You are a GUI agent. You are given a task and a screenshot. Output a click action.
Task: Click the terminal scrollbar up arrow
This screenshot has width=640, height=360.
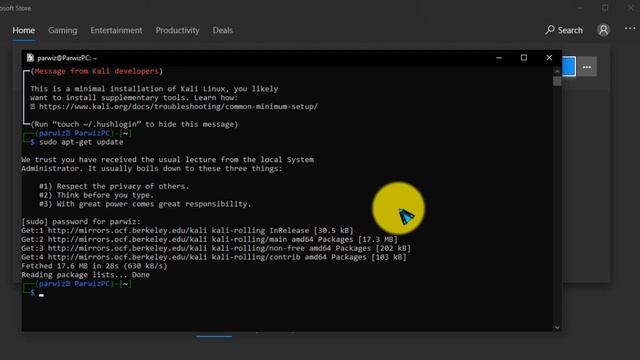pyautogui.click(x=557, y=71)
